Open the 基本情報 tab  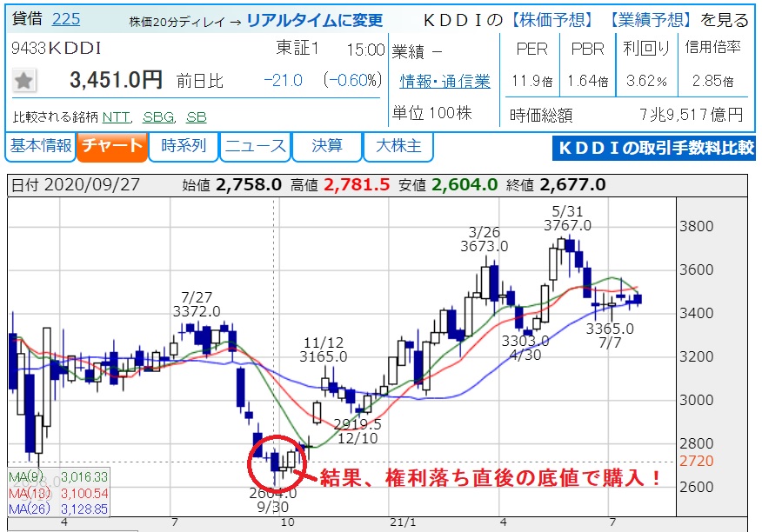pos(40,146)
